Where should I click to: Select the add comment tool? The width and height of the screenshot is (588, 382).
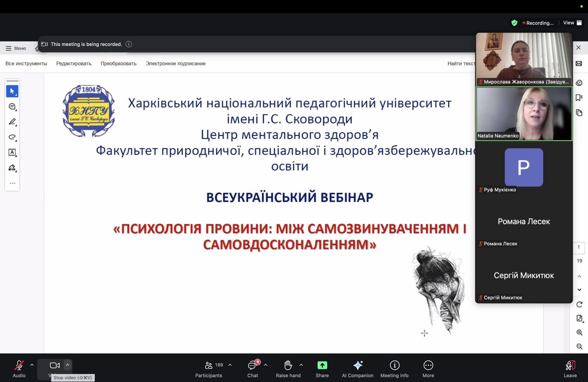pyautogui.click(x=12, y=107)
